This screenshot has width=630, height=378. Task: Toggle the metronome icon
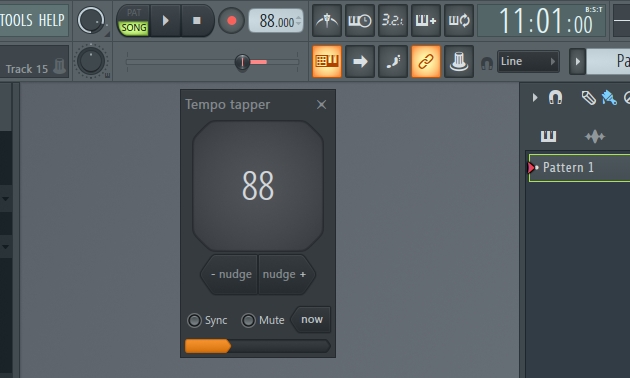pos(327,20)
